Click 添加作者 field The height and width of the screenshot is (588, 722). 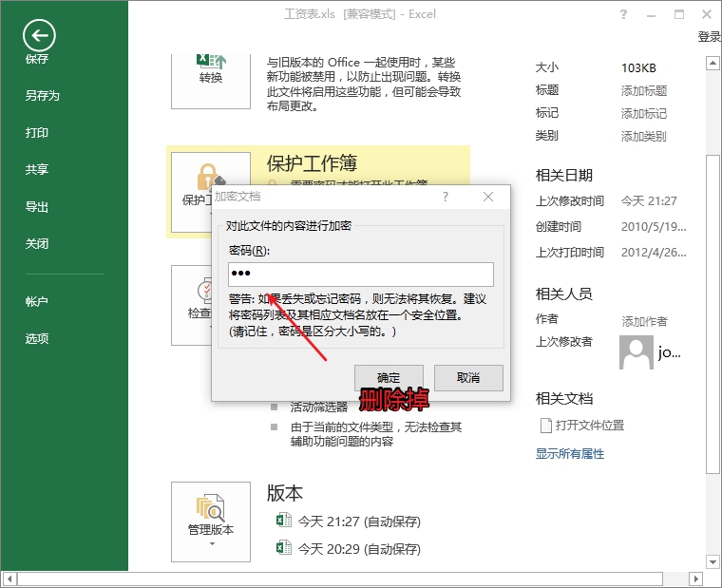point(645,321)
